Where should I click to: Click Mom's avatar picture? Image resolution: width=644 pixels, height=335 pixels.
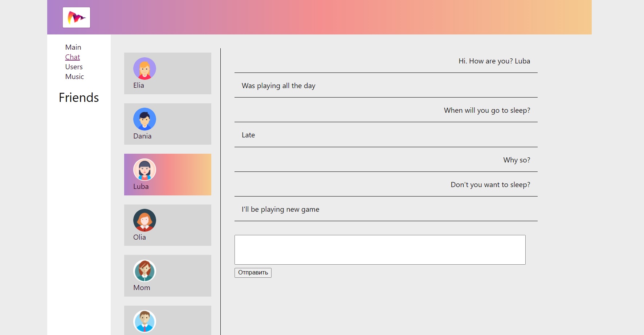(x=144, y=271)
